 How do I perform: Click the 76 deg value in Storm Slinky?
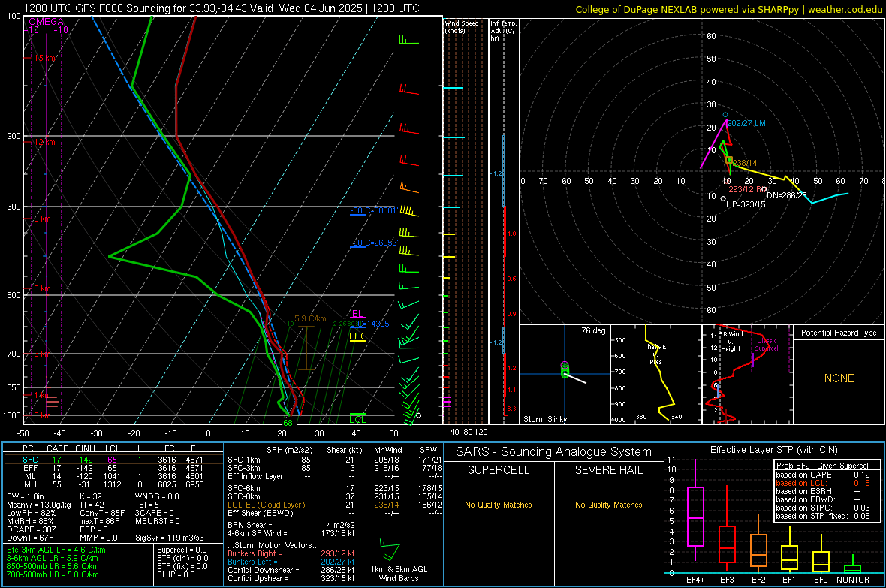click(x=593, y=330)
